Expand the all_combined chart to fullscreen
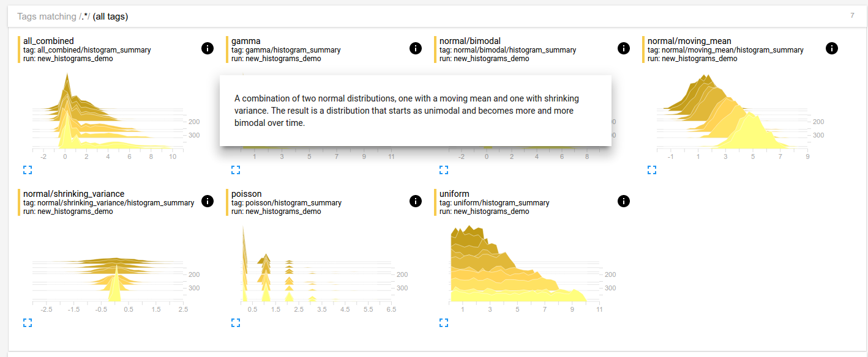The width and height of the screenshot is (868, 357). click(x=28, y=170)
